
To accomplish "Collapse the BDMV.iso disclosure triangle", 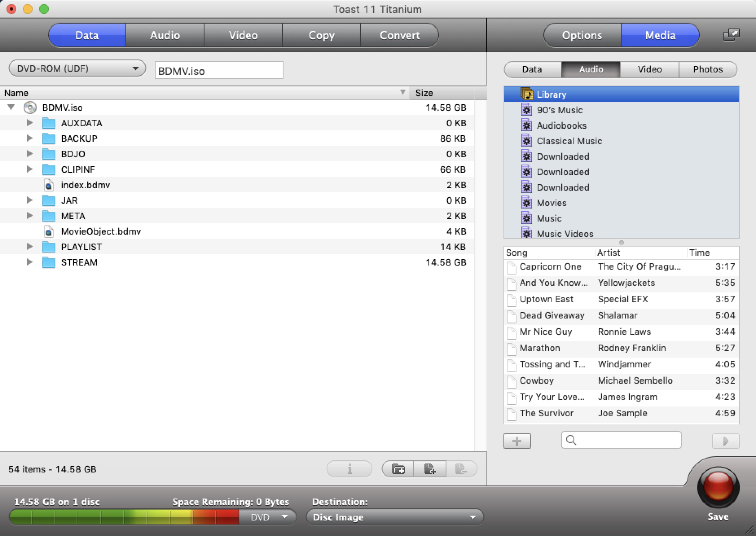I will point(11,108).
